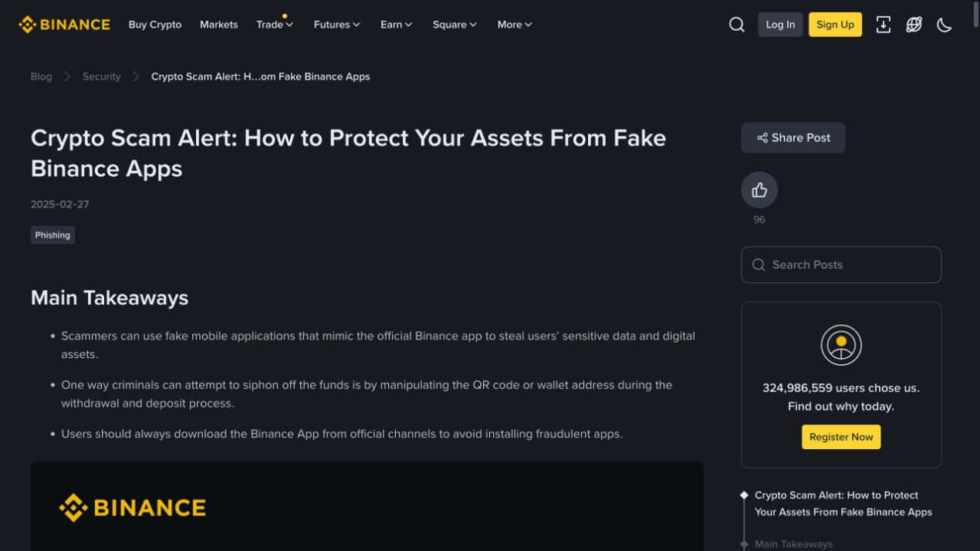Open Buy Crypto menu item
This screenshot has height=551, width=980.
coord(155,25)
